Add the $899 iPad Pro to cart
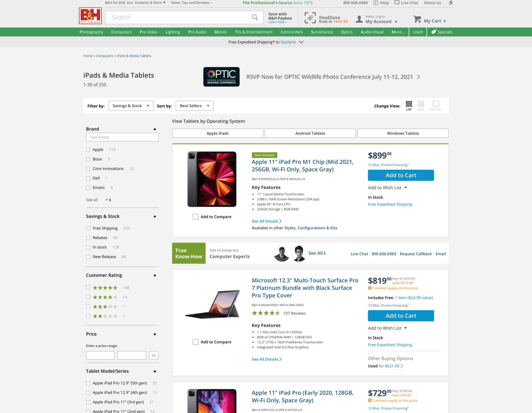This screenshot has width=532, height=413. click(x=401, y=175)
